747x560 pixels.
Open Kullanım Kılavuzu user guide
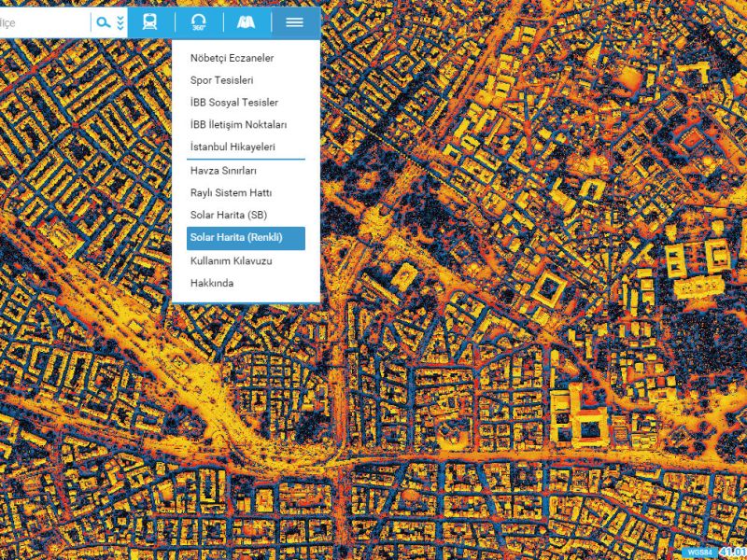pos(231,261)
